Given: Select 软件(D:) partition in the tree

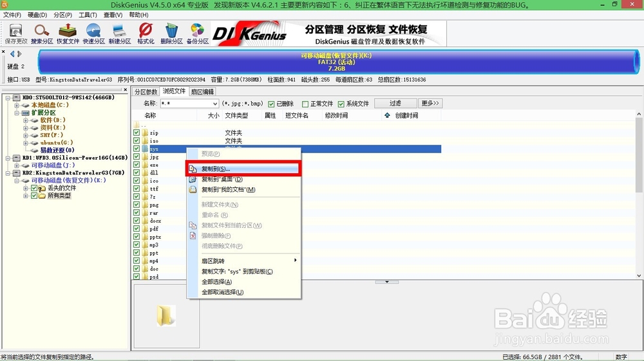Looking at the screenshot, I should pyautogui.click(x=53, y=120).
